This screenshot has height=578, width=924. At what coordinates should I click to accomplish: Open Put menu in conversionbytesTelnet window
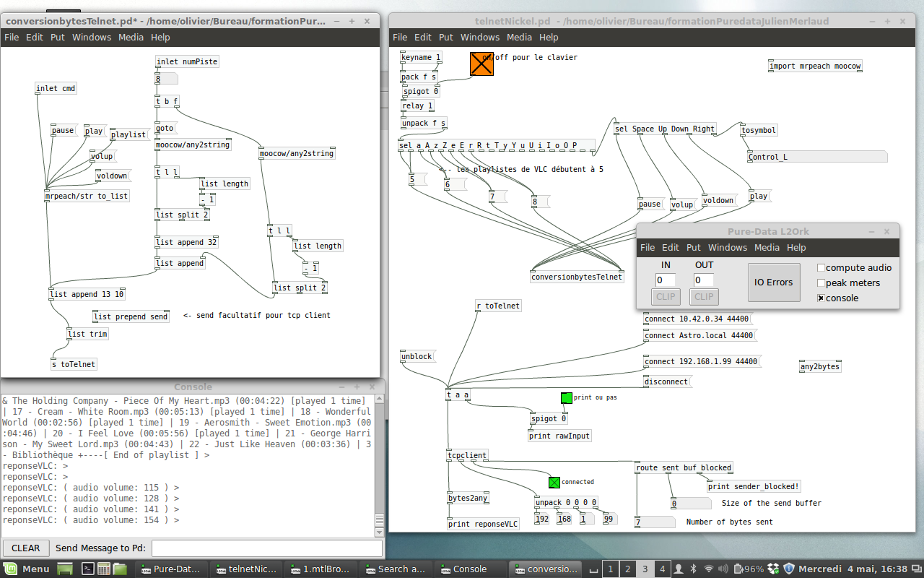(x=58, y=37)
